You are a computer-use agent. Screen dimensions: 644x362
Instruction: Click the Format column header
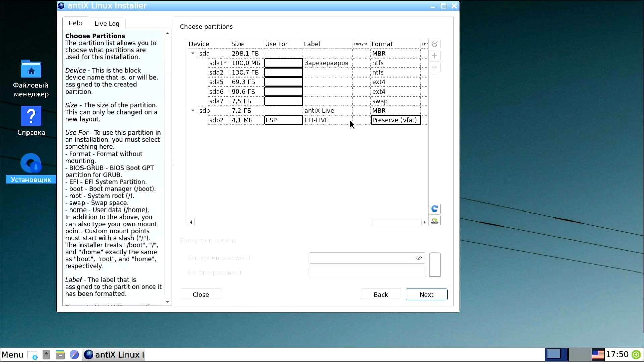click(396, 44)
